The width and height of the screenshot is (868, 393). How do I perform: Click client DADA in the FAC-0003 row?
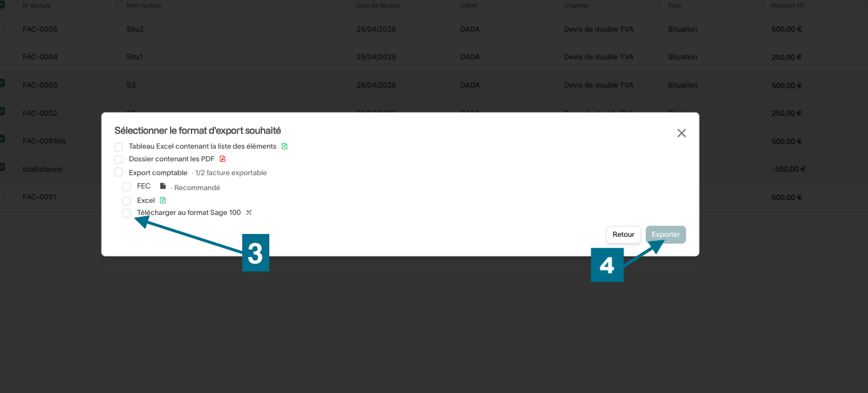pyautogui.click(x=470, y=85)
